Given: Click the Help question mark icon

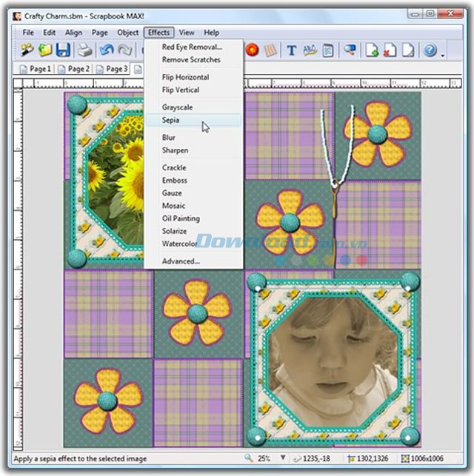Looking at the screenshot, I should (430, 50).
